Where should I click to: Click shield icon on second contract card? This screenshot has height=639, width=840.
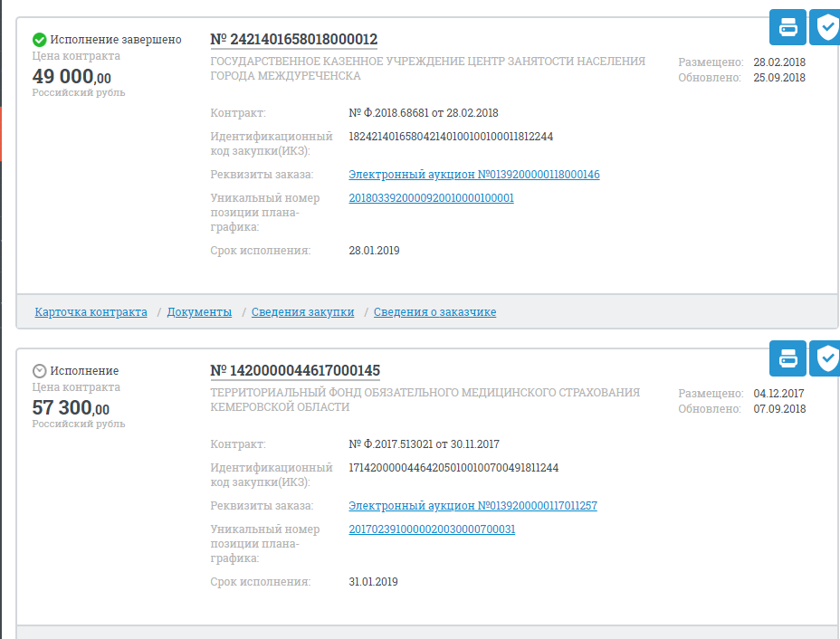pos(826,359)
